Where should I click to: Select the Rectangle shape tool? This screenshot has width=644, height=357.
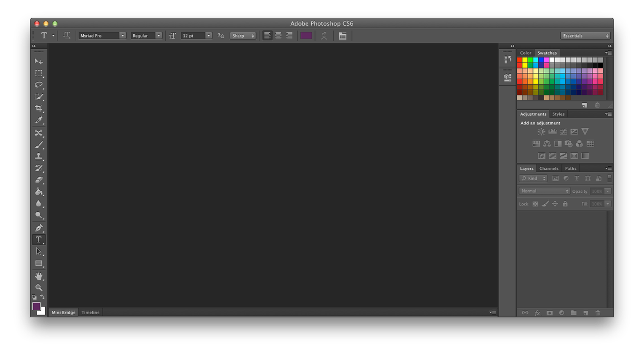tap(39, 263)
